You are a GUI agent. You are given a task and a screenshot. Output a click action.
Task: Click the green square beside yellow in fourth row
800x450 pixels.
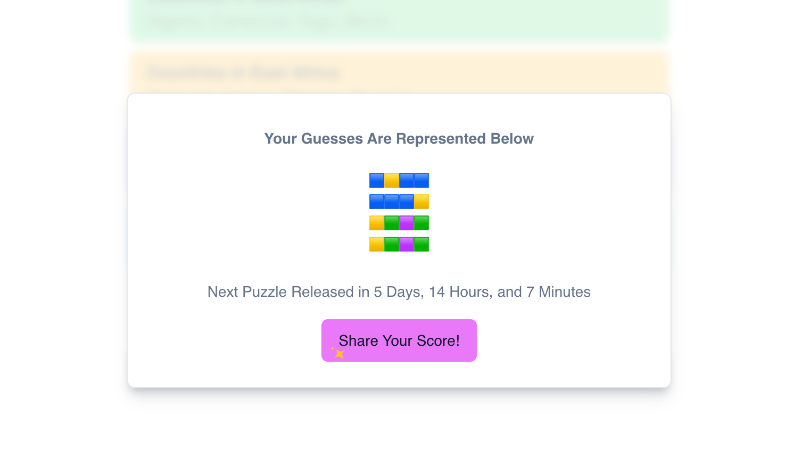point(391,244)
